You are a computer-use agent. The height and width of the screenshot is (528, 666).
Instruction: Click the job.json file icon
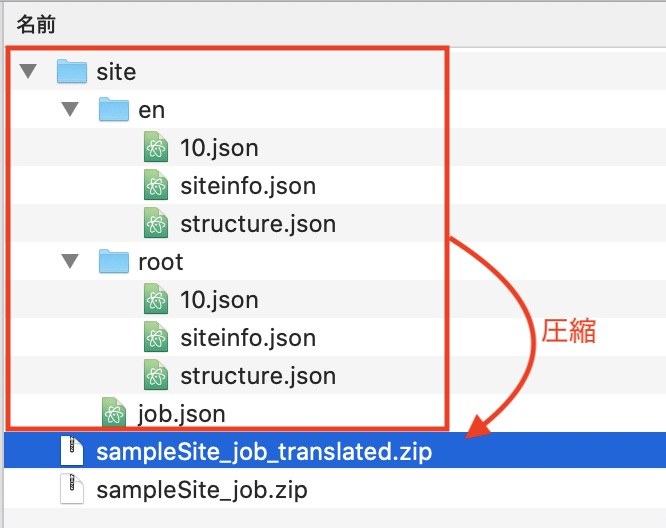[113, 414]
